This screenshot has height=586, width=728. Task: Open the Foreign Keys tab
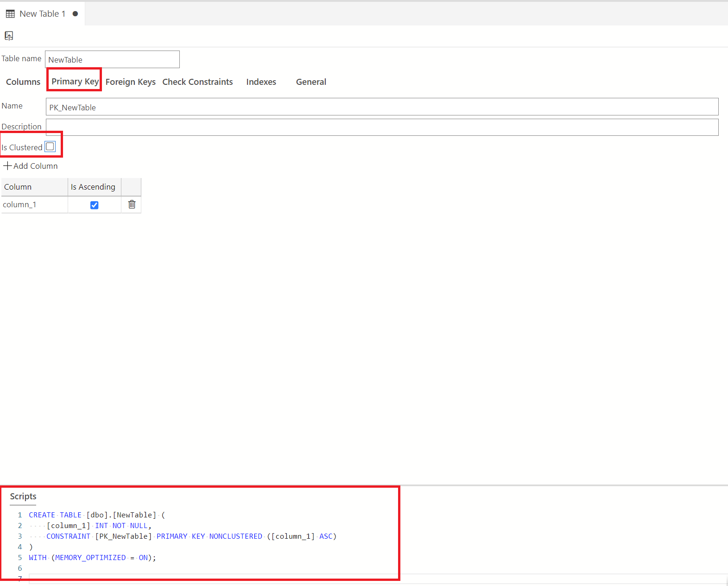point(131,82)
